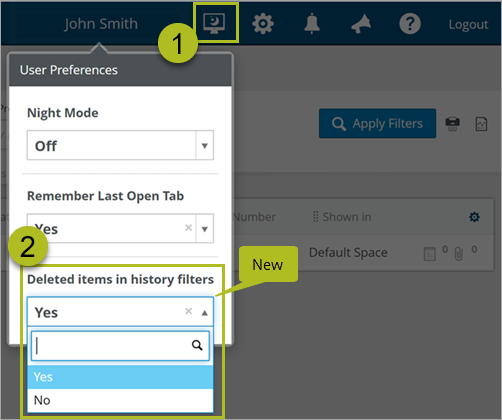Click the dropdown search input field
The image size is (502, 420).
[120, 346]
